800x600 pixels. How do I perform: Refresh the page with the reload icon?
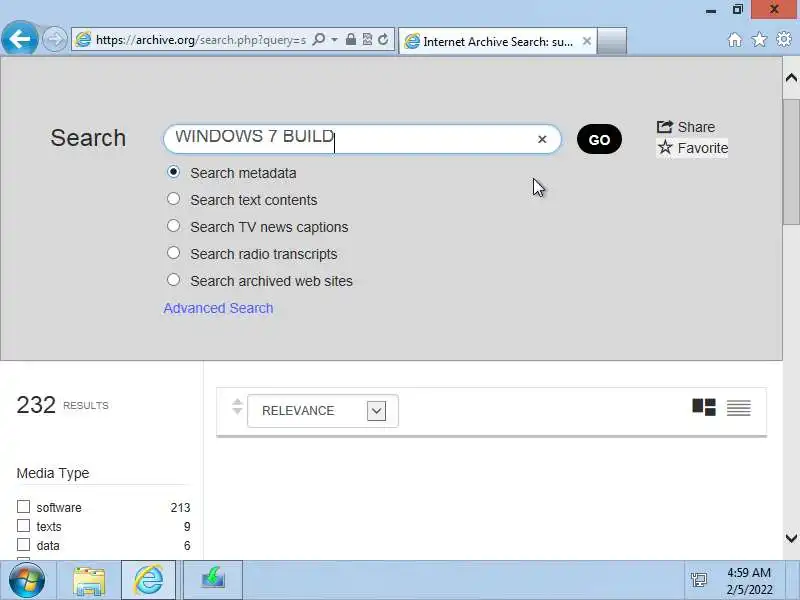pos(383,39)
